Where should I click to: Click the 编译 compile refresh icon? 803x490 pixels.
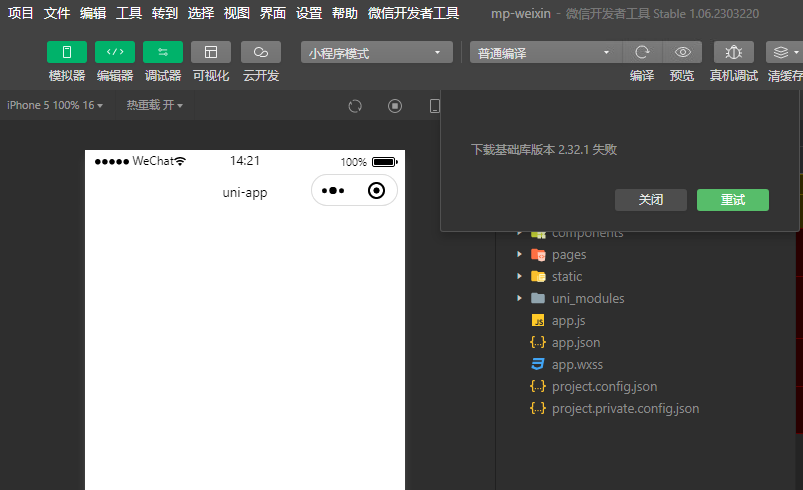642,52
